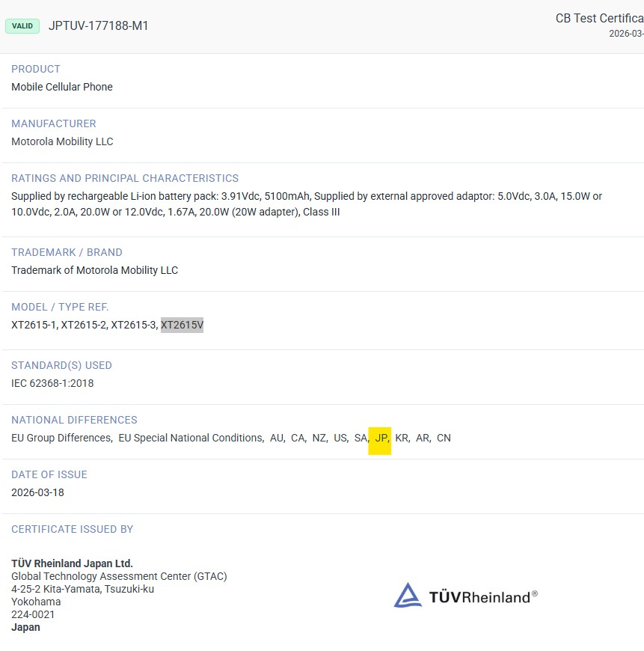Click the issue date 2026-03-18
Image resolution: width=644 pixels, height=651 pixels.
point(37,493)
